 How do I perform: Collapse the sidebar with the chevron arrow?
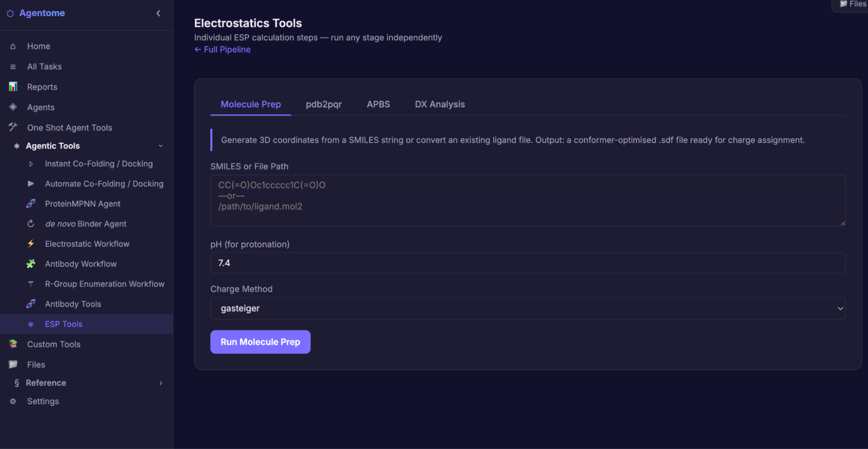(158, 13)
